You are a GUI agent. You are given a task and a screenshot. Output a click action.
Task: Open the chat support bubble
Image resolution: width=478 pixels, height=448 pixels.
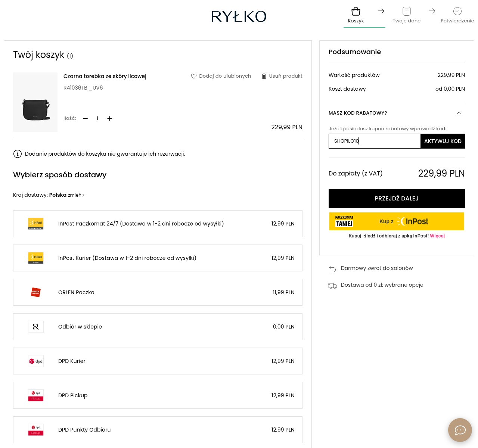460,430
